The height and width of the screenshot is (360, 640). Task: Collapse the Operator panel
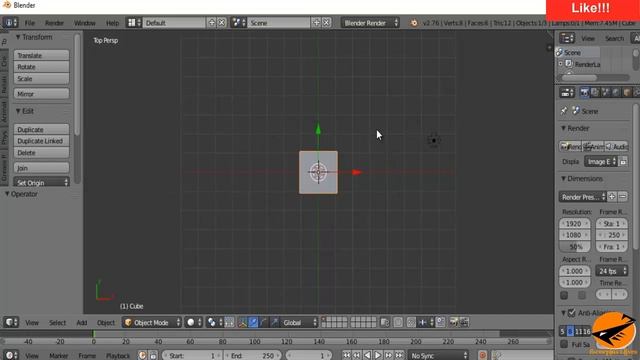7,194
